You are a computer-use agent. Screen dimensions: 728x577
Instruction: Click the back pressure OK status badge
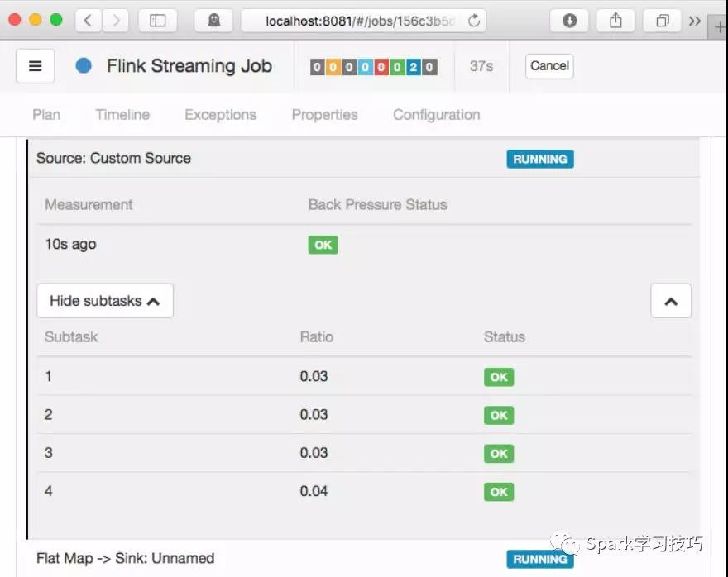tap(323, 245)
